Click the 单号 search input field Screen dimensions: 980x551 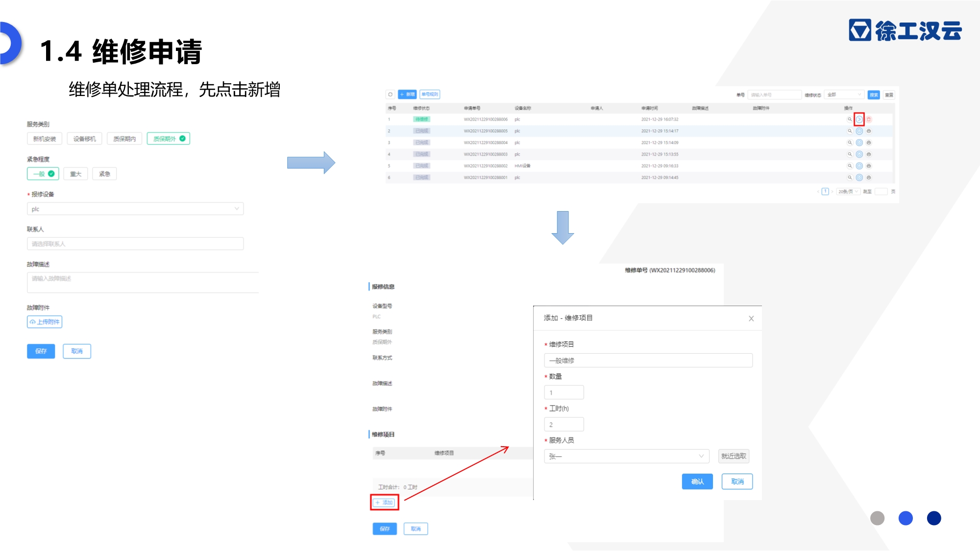(774, 95)
